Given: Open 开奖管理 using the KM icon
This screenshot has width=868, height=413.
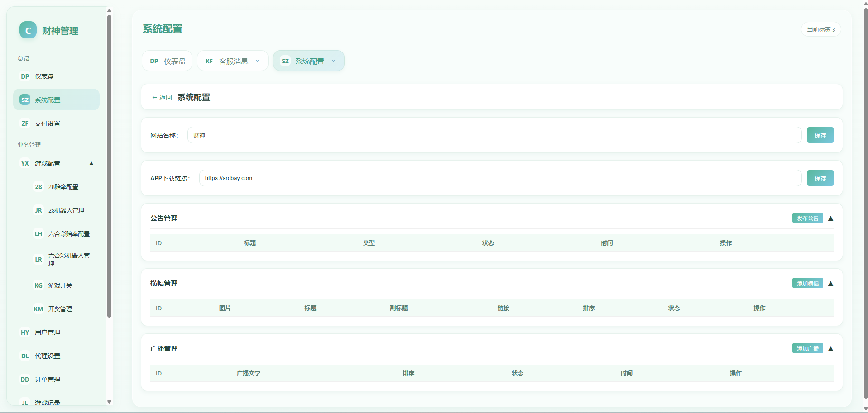Looking at the screenshot, I should pos(38,309).
